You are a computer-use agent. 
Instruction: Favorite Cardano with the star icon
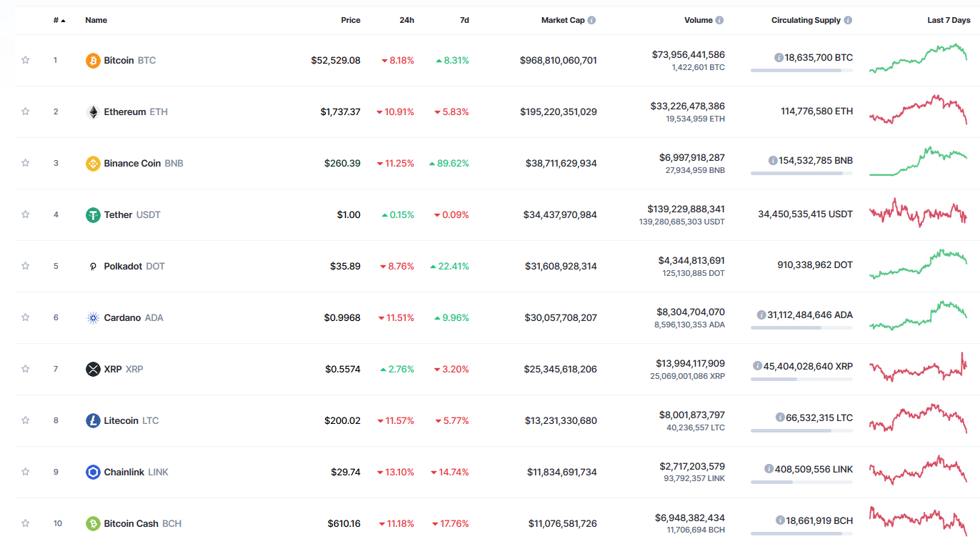[x=26, y=317]
